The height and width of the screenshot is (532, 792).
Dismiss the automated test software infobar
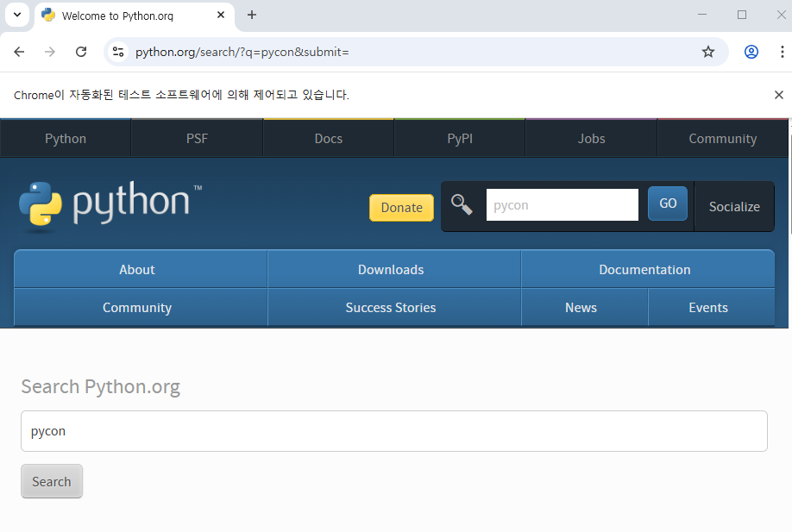coord(779,95)
